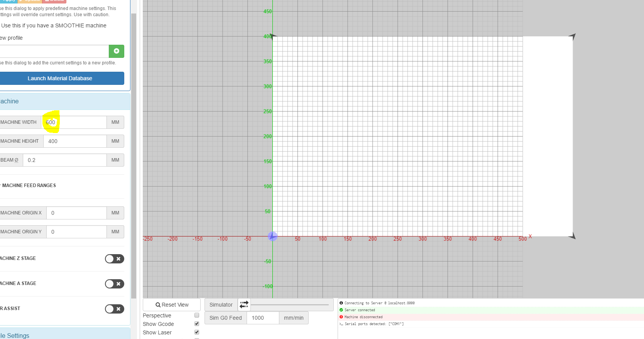Image resolution: width=644 pixels, height=339 pixels.
Task: Expand the Machine Feed Ranges section
Action: [x=29, y=186]
